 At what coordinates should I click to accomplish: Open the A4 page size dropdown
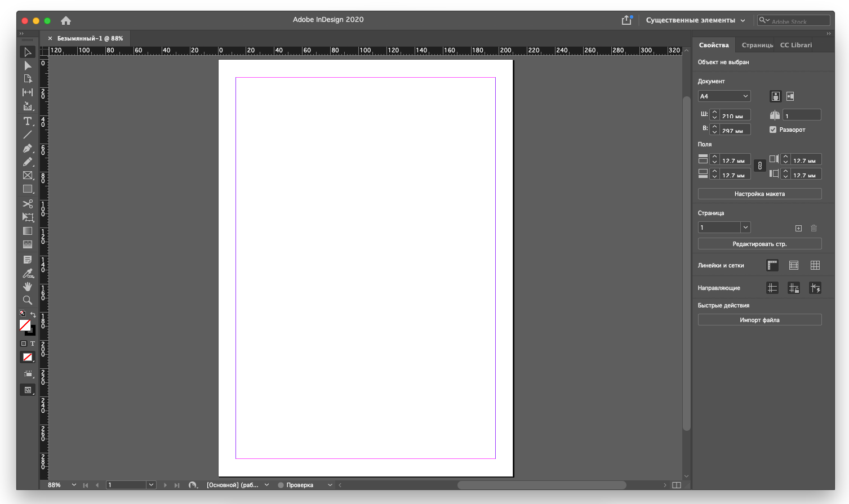724,96
